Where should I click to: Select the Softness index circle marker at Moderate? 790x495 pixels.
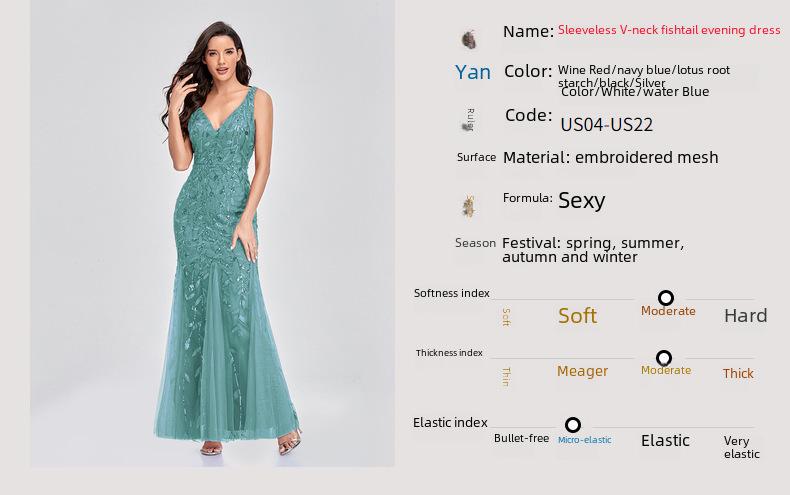pos(666,298)
